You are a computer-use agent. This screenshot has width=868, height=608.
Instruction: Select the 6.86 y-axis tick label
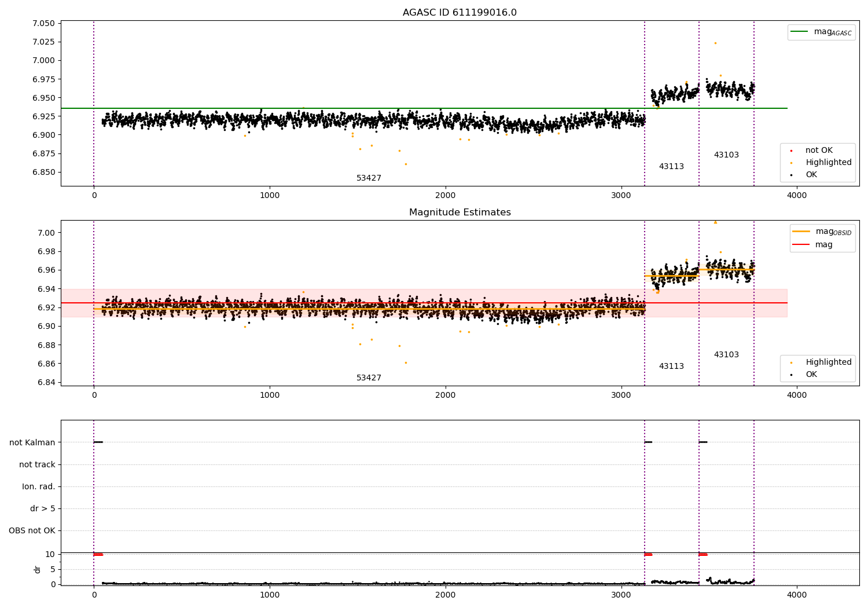46,364
